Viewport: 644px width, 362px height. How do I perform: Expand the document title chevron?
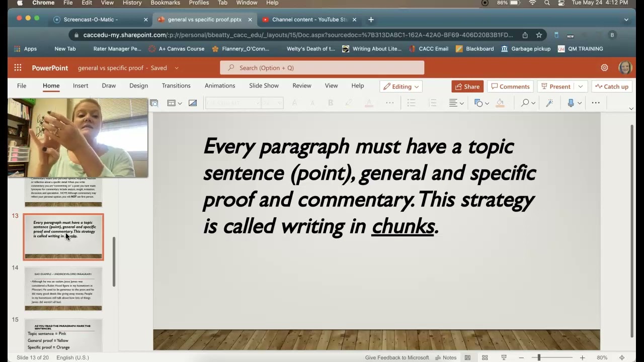[177, 68]
